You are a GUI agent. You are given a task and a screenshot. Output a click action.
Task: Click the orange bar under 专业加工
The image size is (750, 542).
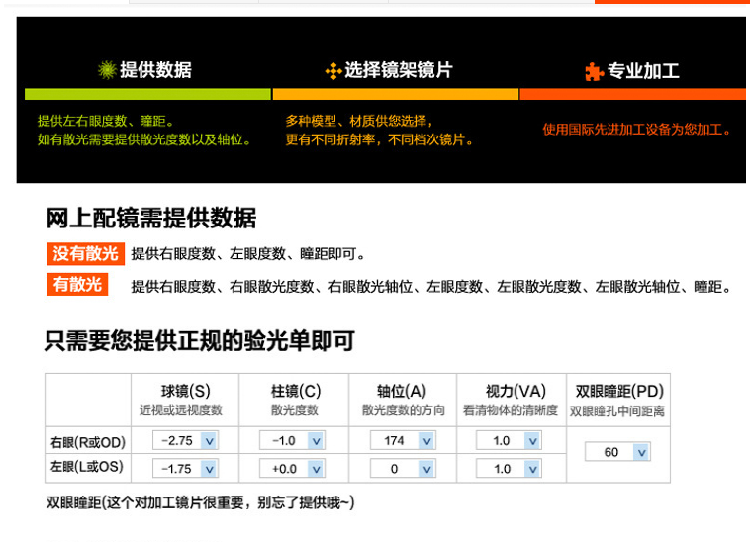(x=632, y=94)
